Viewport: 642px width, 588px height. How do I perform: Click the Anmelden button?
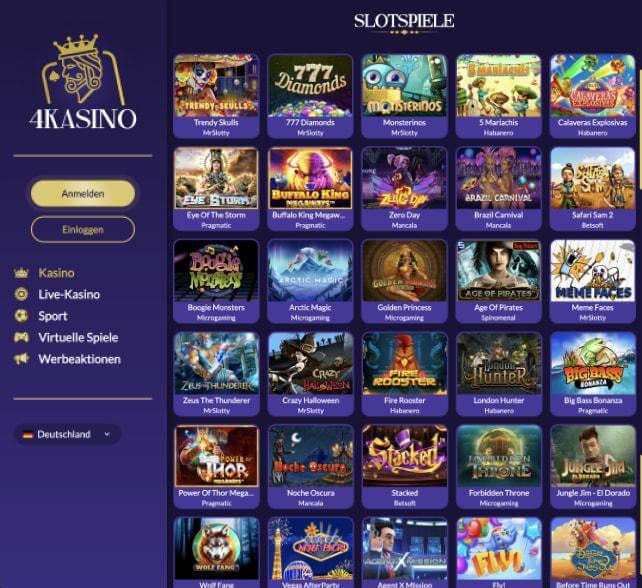coord(83,194)
